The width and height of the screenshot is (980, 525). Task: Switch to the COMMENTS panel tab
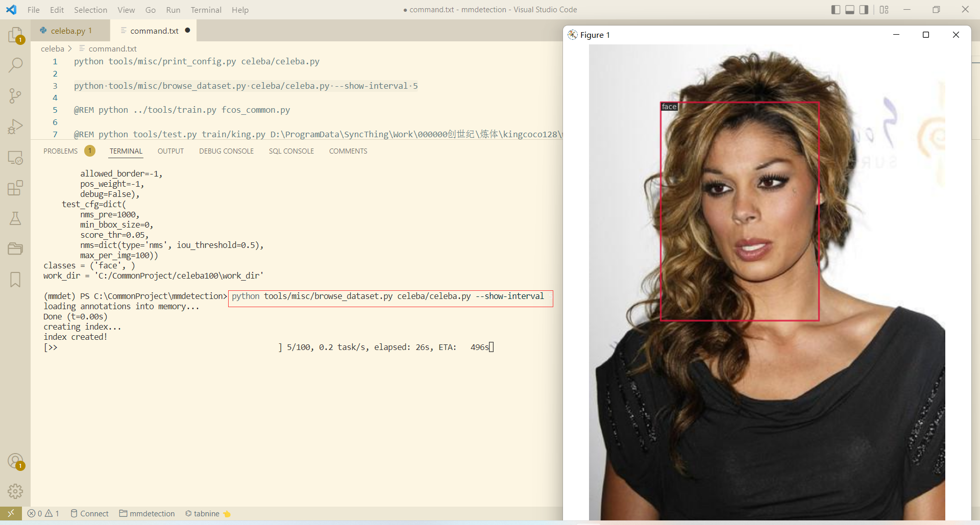[x=348, y=151]
